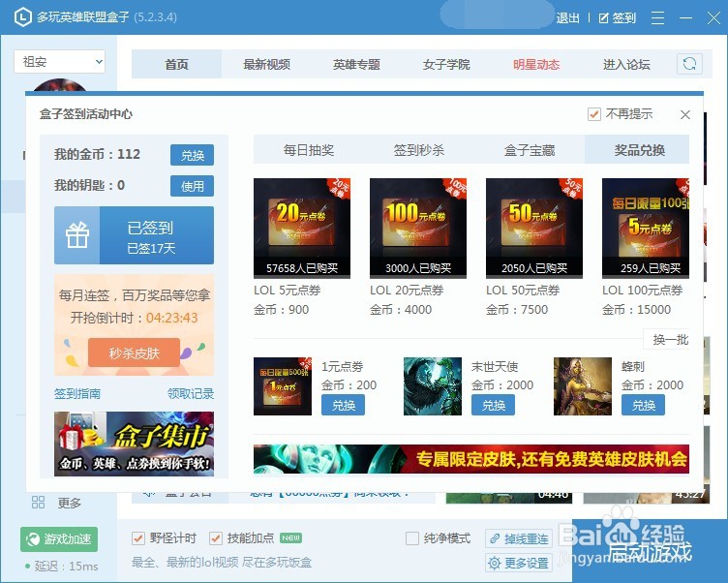
Task: Click the orange 秒杀皮肤 button
Action: pyautogui.click(x=134, y=353)
